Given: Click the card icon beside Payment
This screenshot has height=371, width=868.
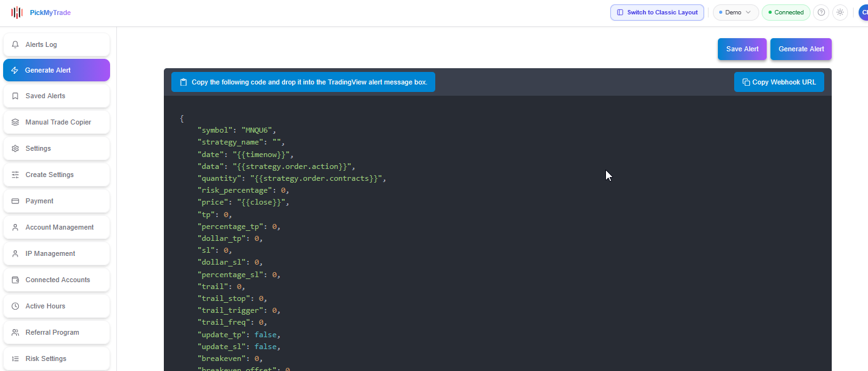Looking at the screenshot, I should pyautogui.click(x=15, y=201).
